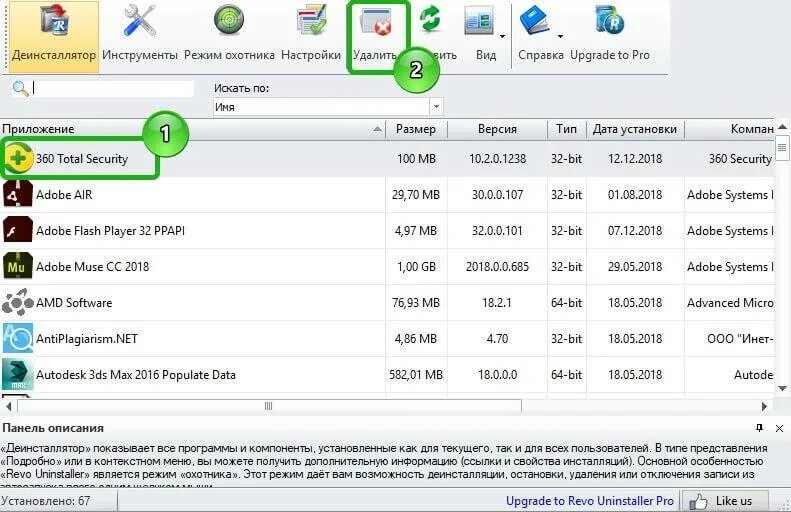The height and width of the screenshot is (512, 791).
Task: Sort by Приложение column header
Action: tap(193, 129)
